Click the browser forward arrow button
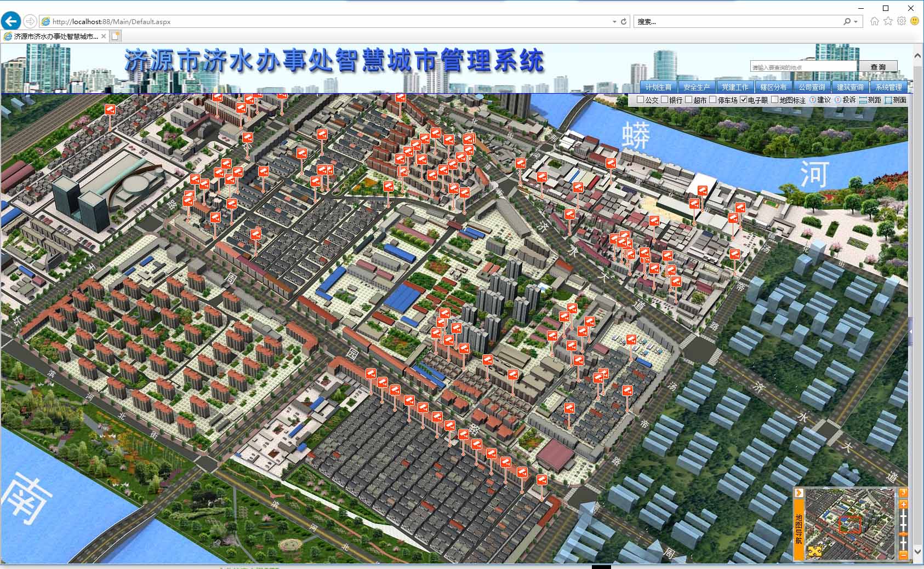This screenshot has height=569, width=924. click(30, 21)
